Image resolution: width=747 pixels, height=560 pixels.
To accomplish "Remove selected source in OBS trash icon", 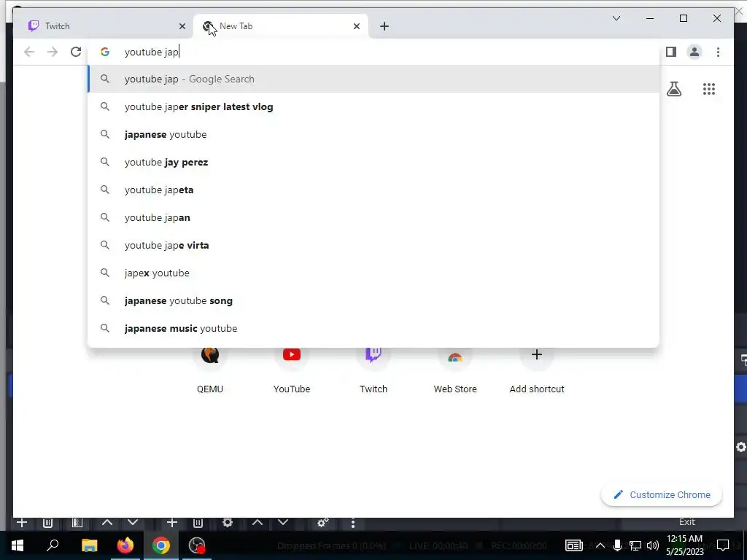I will pyautogui.click(x=198, y=523).
